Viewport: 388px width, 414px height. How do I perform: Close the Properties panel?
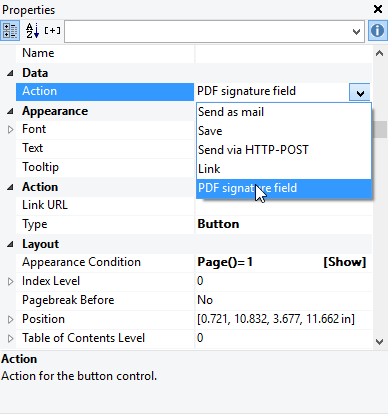(x=378, y=9)
